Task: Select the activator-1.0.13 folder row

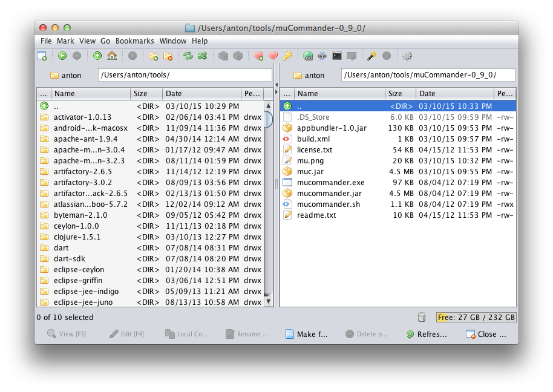Action: [151, 117]
